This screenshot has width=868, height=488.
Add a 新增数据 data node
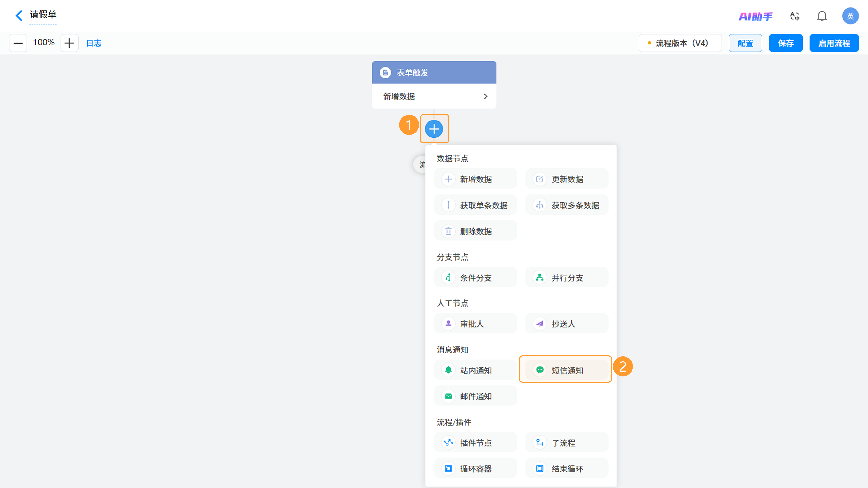(x=475, y=179)
